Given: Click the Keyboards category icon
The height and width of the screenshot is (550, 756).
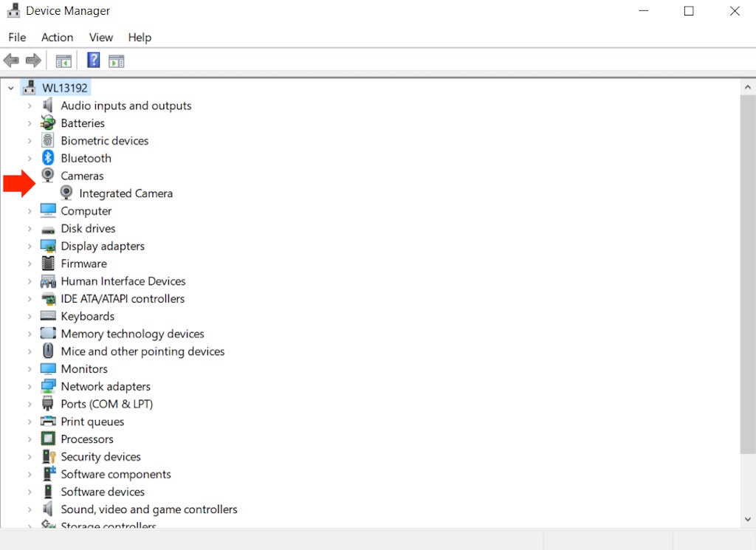Looking at the screenshot, I should pyautogui.click(x=48, y=316).
